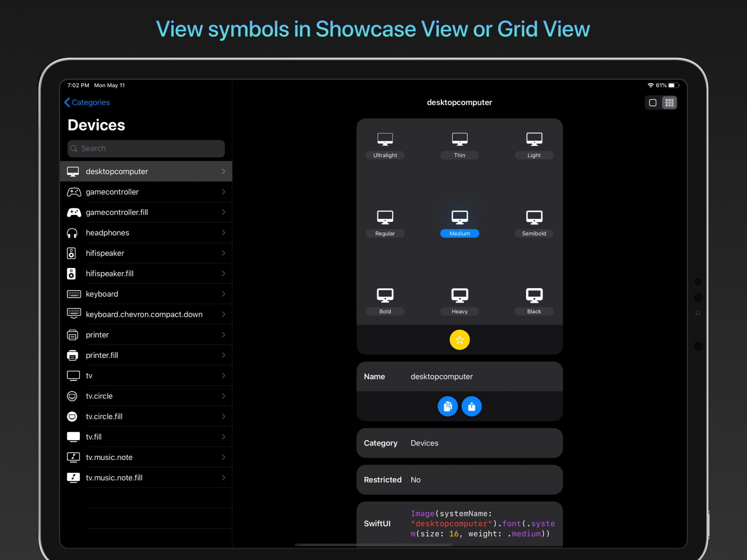Screen dimensions: 747x560
Task: Select the Medium weight option
Action: tap(459, 233)
